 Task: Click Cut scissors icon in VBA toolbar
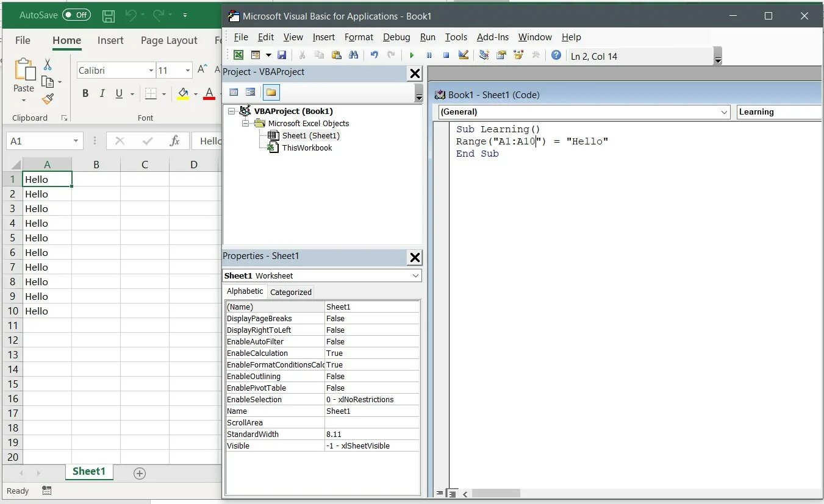(x=302, y=55)
